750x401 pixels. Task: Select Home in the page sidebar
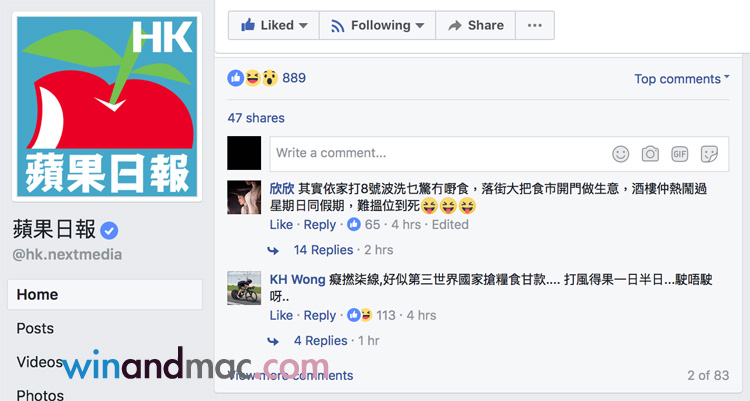point(105,294)
